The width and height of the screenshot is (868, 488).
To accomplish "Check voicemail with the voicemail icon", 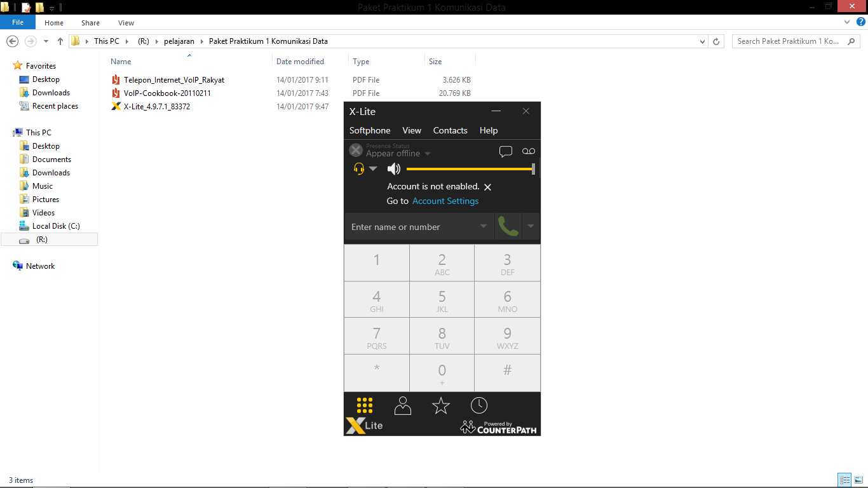I will pos(528,151).
